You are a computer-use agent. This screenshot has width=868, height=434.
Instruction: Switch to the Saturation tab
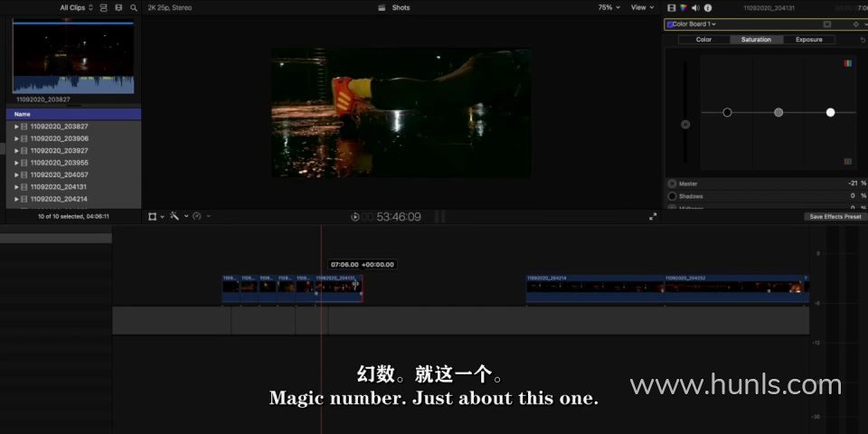click(756, 40)
